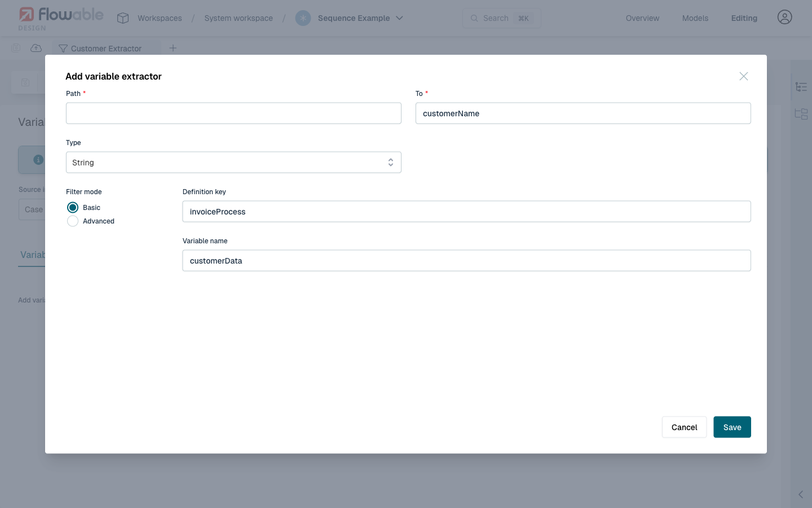
Task: Click the cloud upload icon
Action: point(36,48)
